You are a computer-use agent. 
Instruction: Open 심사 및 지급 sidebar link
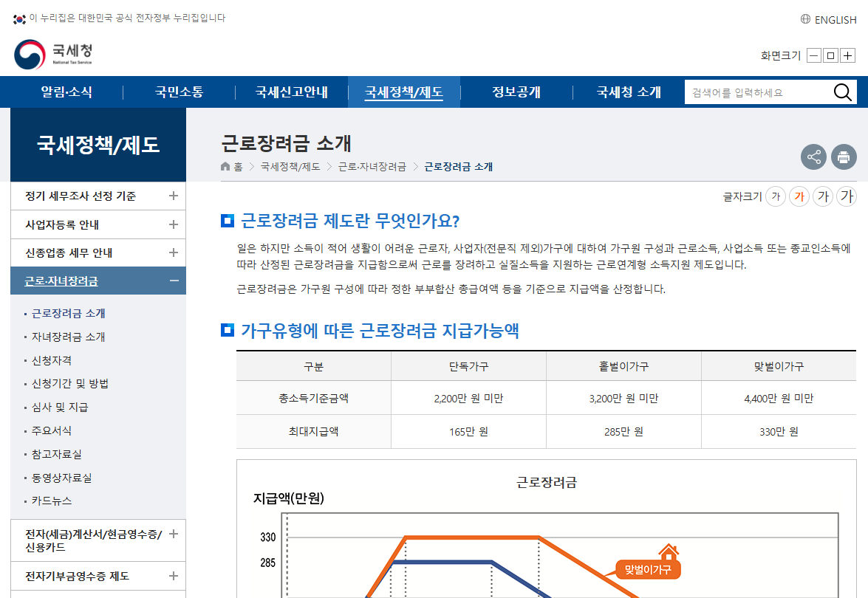coord(60,408)
